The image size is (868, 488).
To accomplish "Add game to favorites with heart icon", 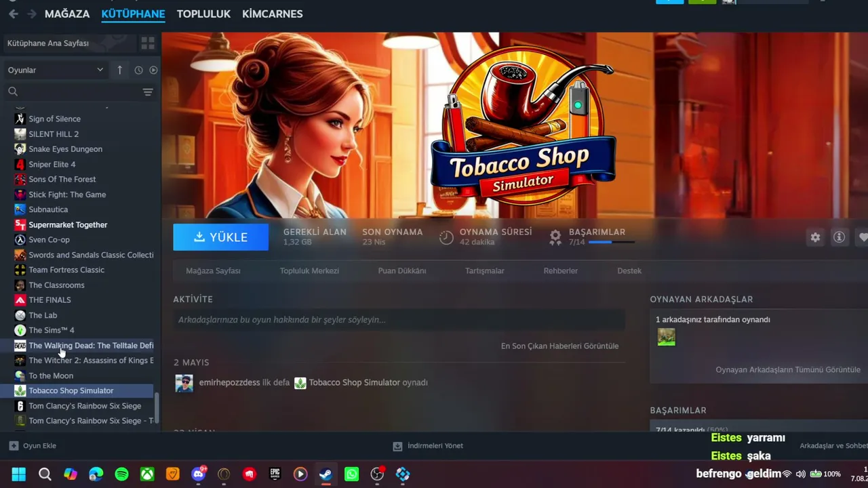I will (x=863, y=237).
